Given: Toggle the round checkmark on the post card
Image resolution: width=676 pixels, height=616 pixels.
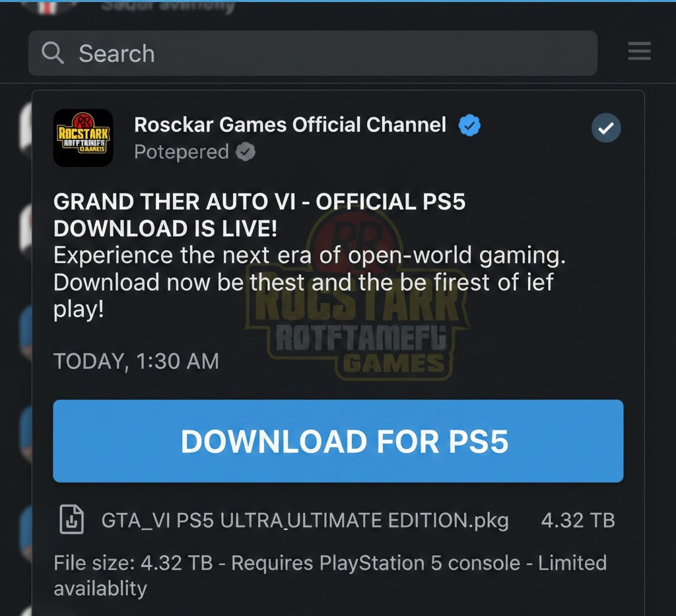Looking at the screenshot, I should point(606,127).
